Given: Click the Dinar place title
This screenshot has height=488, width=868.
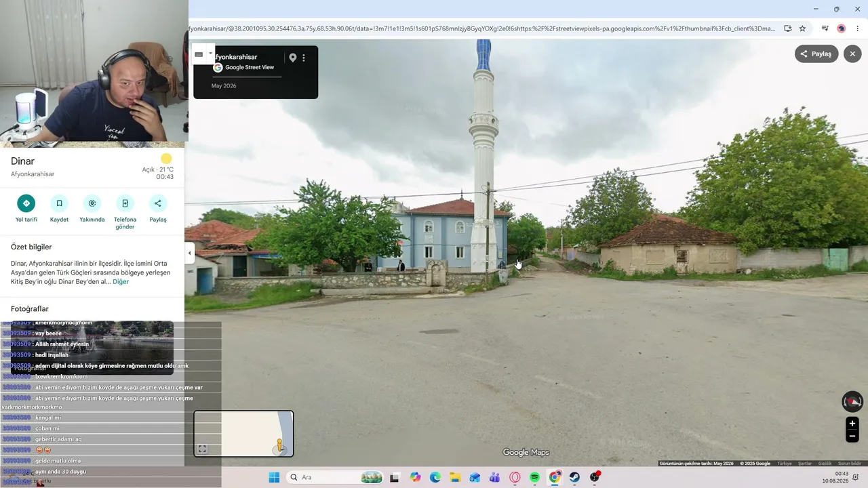Looking at the screenshot, I should tap(22, 161).
